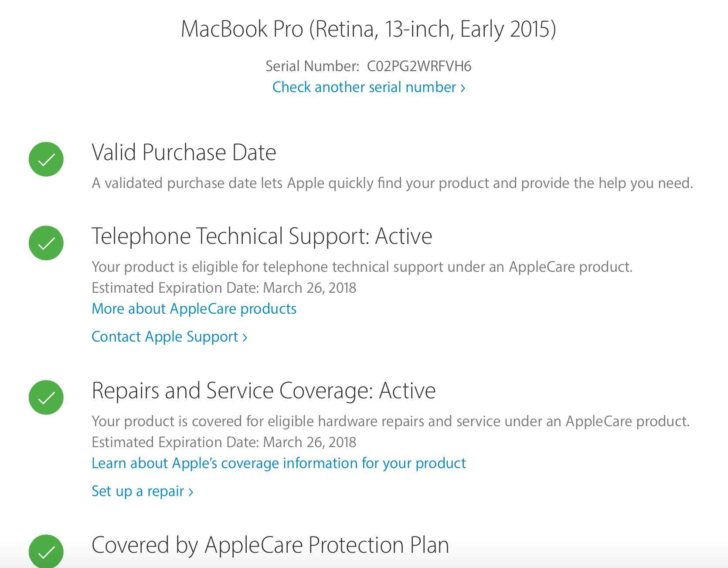Click Repairs and Service Coverage: Active heading

coord(264,390)
